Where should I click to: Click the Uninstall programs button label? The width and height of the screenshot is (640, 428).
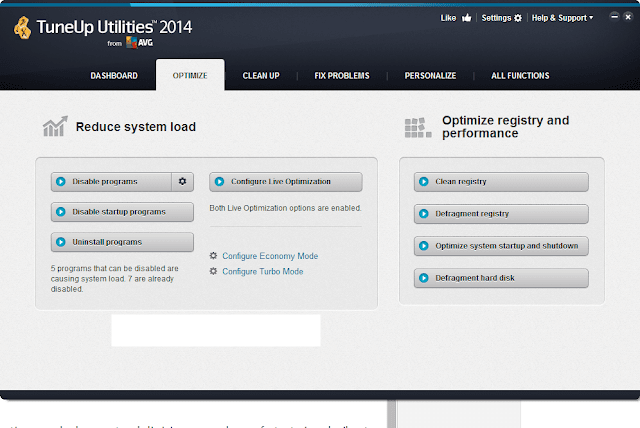coord(107,242)
